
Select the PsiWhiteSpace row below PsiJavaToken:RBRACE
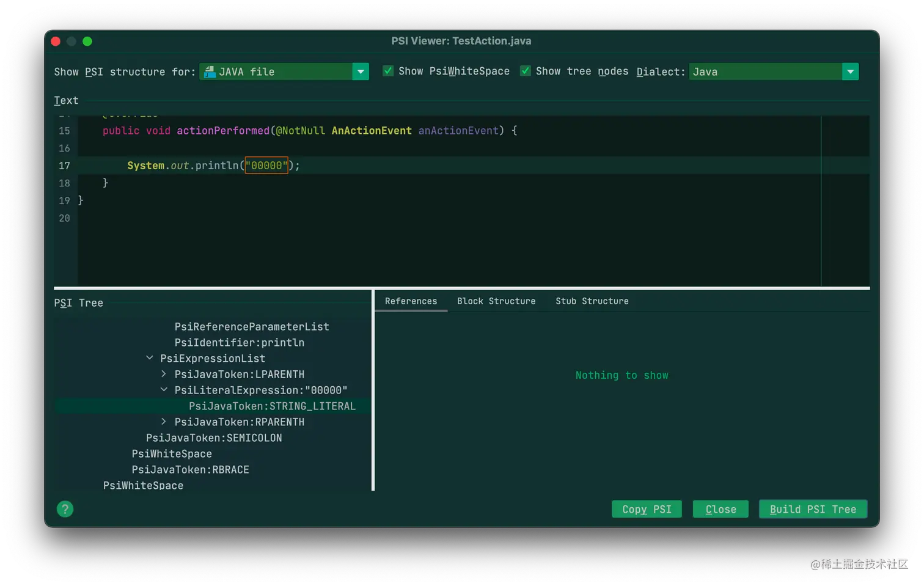click(x=143, y=485)
